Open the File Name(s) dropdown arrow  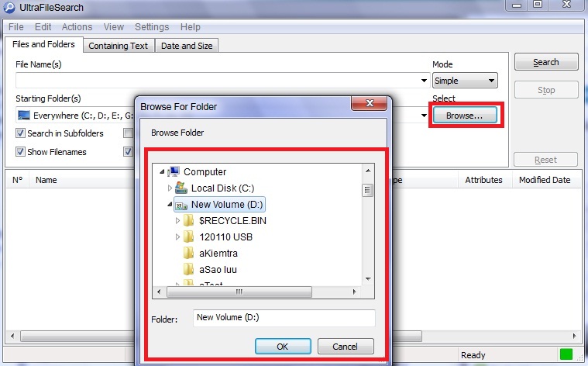(x=424, y=81)
